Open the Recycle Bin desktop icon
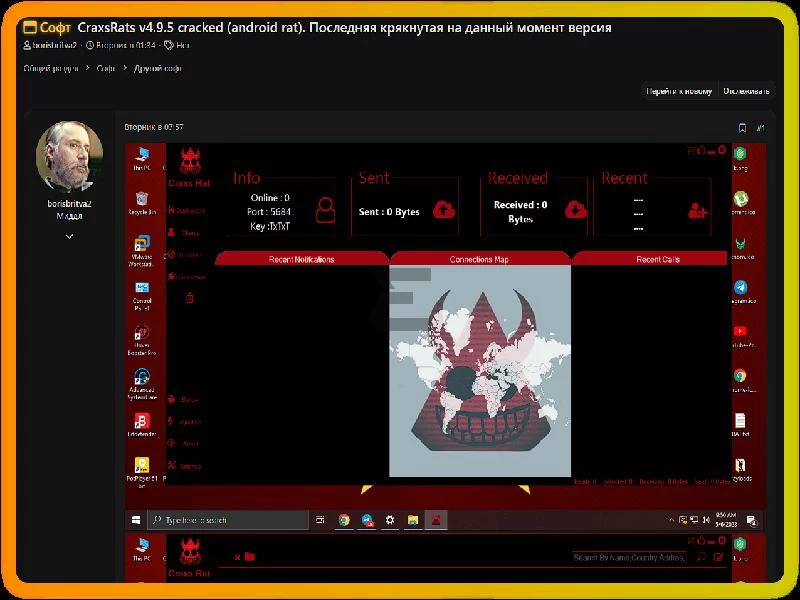Viewport: 800px width, 600px height. [142, 203]
